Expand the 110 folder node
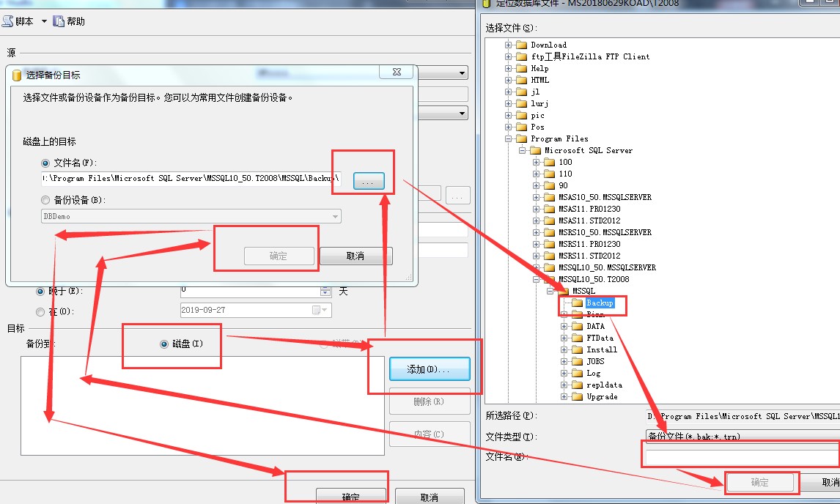 pos(536,174)
